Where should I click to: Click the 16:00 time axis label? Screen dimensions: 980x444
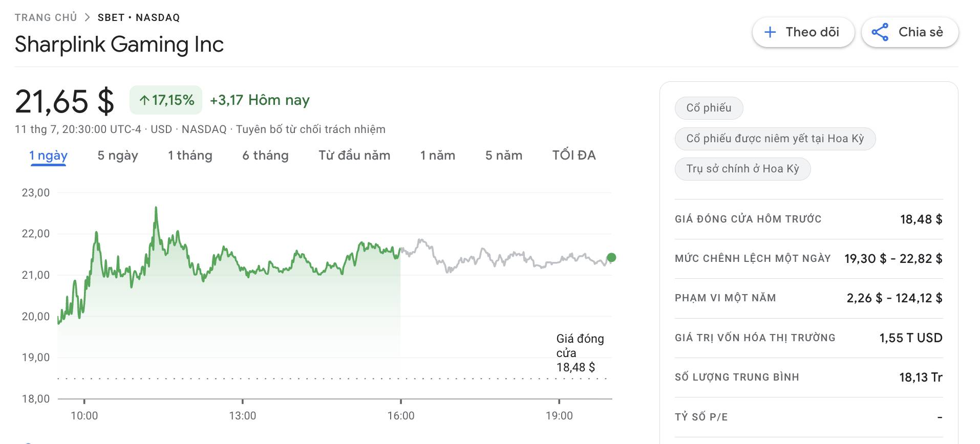click(401, 416)
